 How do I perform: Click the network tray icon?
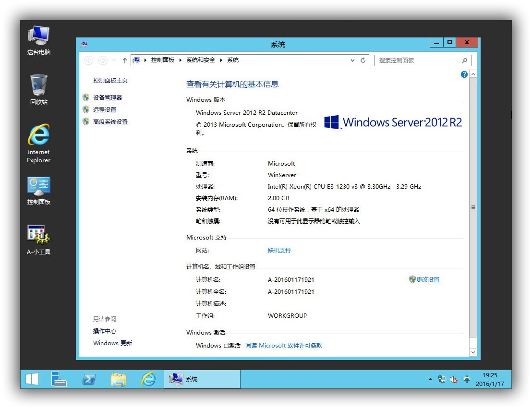[442, 379]
